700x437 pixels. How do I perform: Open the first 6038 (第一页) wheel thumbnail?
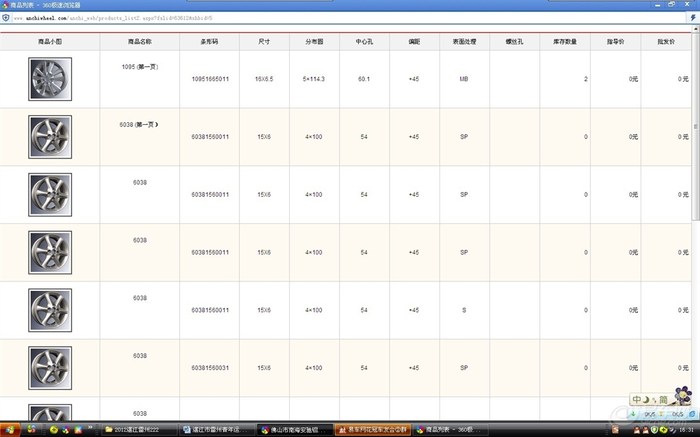coord(49,136)
